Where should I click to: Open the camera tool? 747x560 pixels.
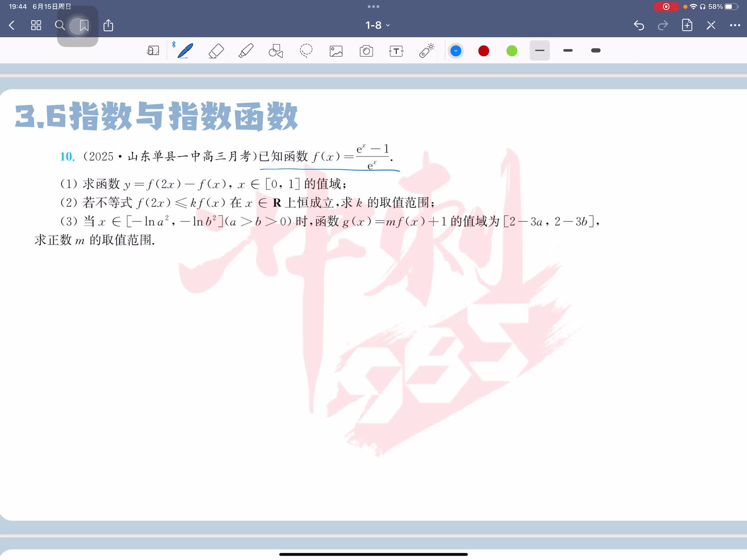click(x=366, y=51)
